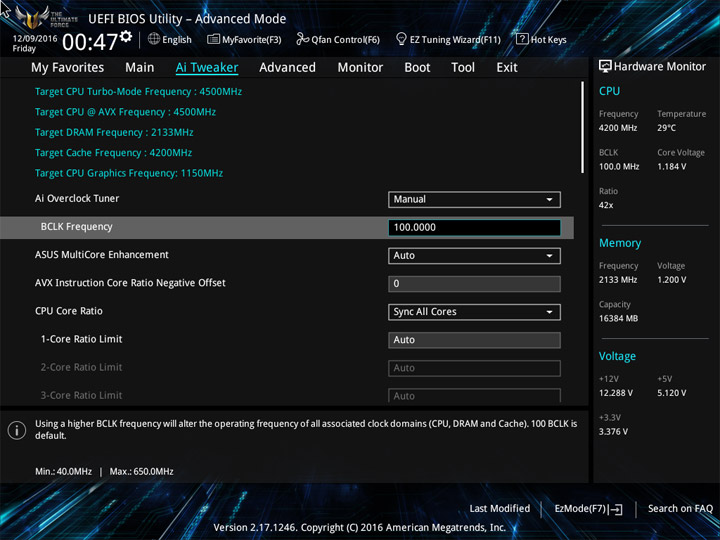
Task: Click the BCLK Frequency input field
Action: [474, 227]
